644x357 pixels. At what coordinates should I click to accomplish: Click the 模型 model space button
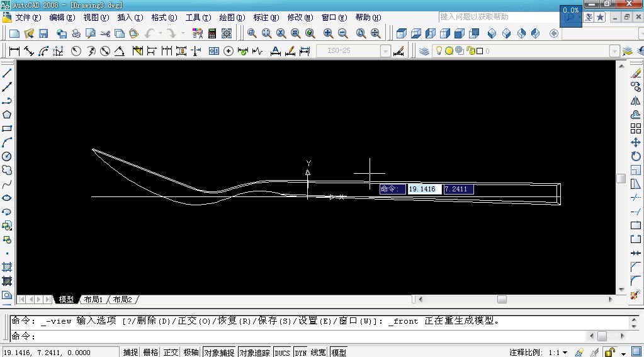339,352
